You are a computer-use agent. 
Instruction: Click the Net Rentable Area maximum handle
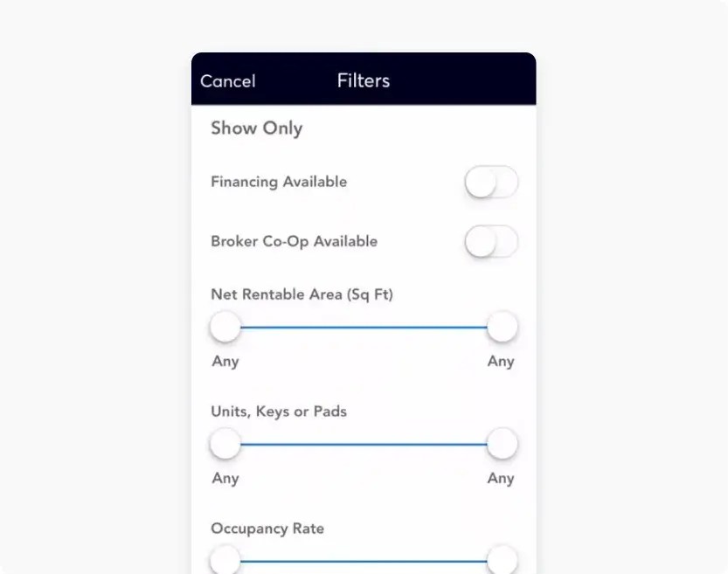pyautogui.click(x=503, y=328)
